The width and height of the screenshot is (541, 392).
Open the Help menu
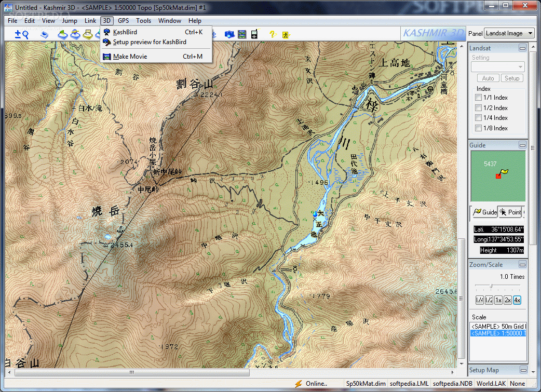pos(195,21)
